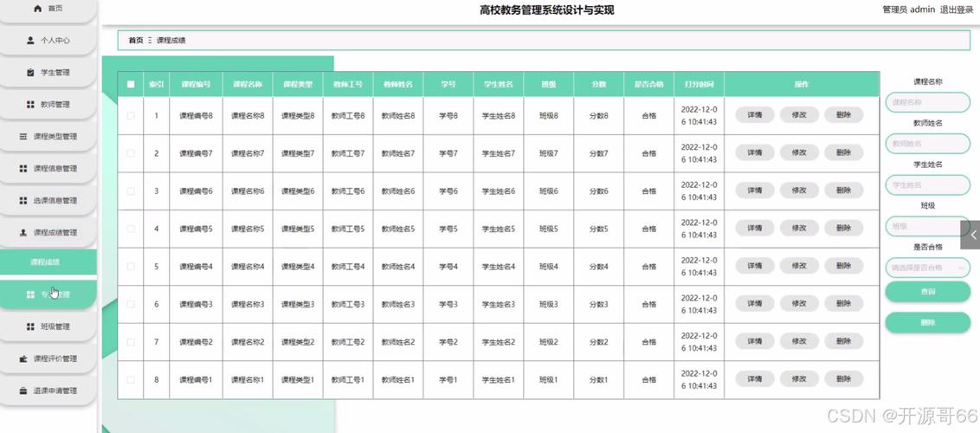
Task: Select the 课程成绩 submenu item
Action: 48,262
